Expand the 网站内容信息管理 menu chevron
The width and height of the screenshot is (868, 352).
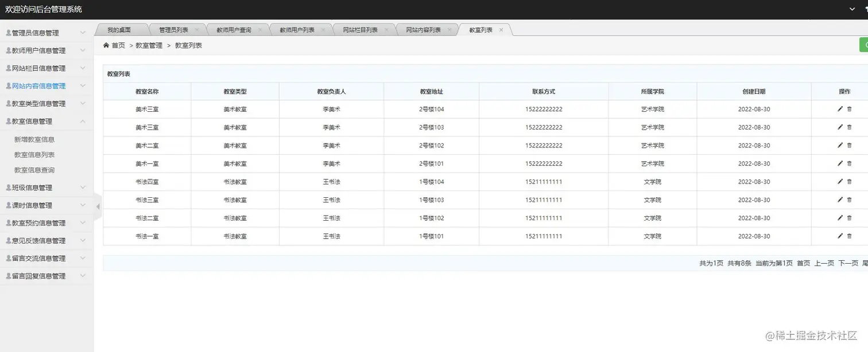83,86
